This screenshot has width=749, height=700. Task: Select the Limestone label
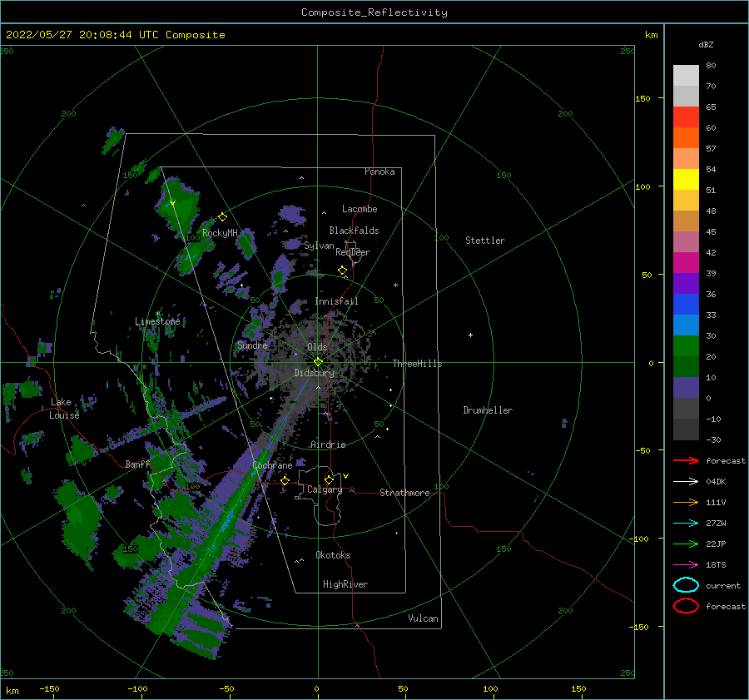[x=157, y=321]
